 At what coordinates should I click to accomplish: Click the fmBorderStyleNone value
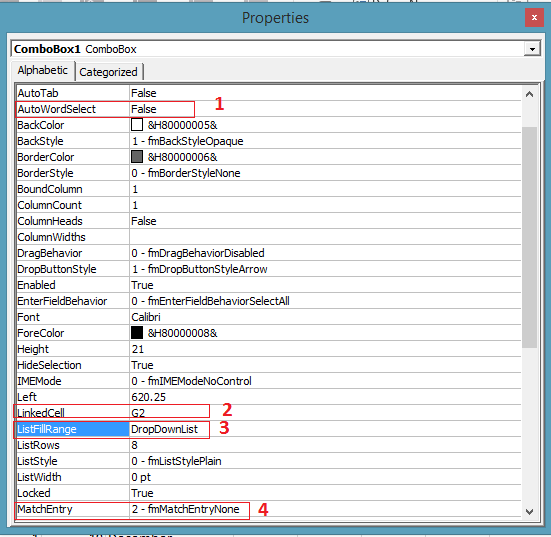pyautogui.click(x=186, y=173)
